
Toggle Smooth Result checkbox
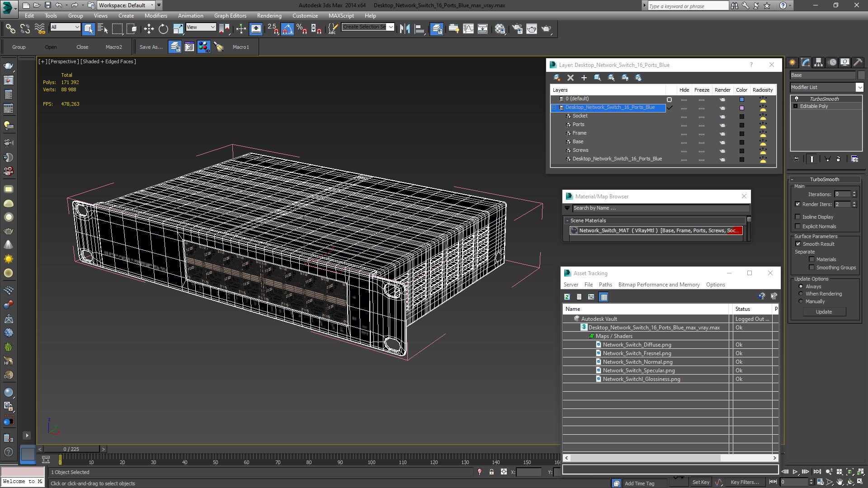click(x=798, y=244)
